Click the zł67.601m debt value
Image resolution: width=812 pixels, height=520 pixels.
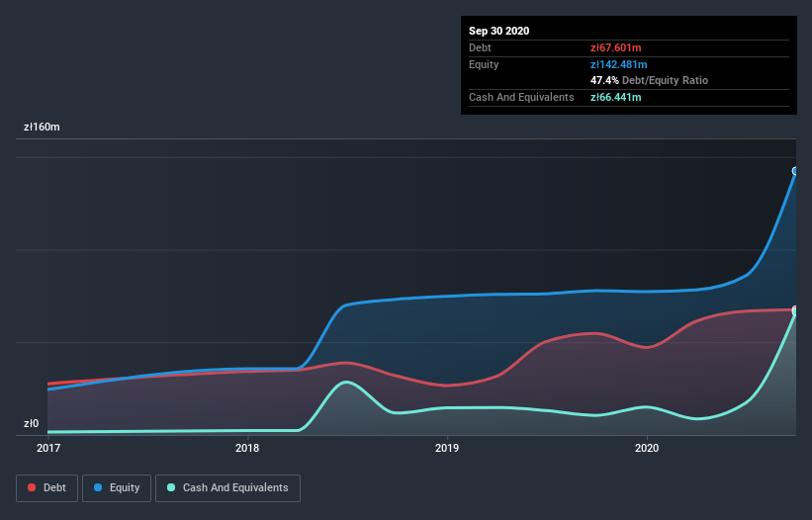(616, 47)
